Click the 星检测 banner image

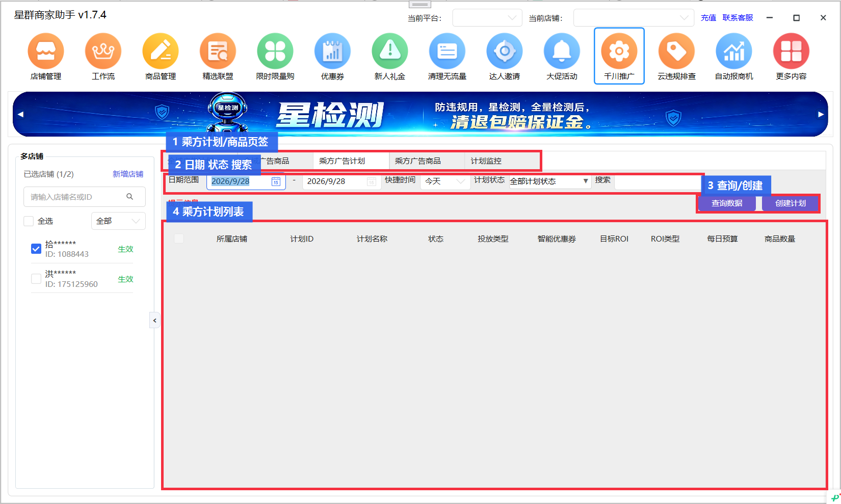click(x=420, y=114)
